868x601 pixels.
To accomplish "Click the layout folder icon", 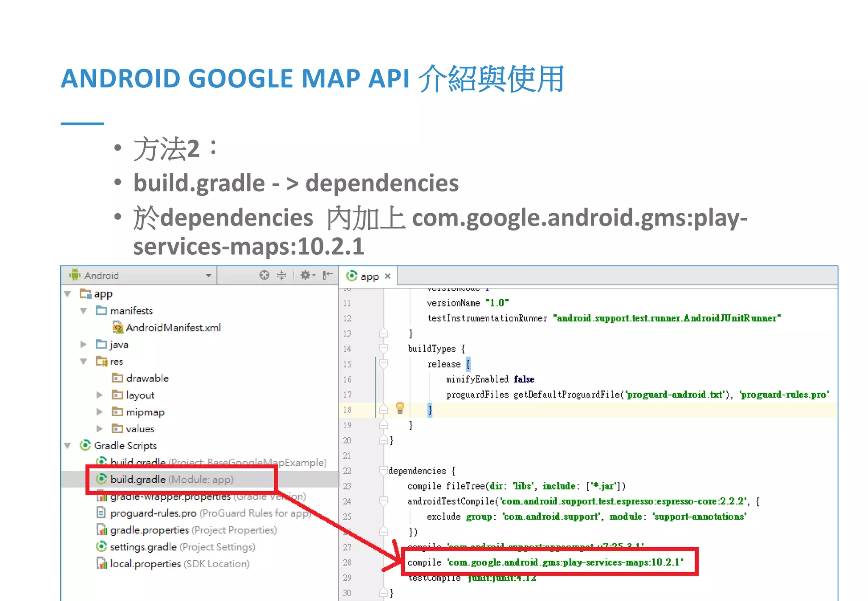I will pos(117,395).
